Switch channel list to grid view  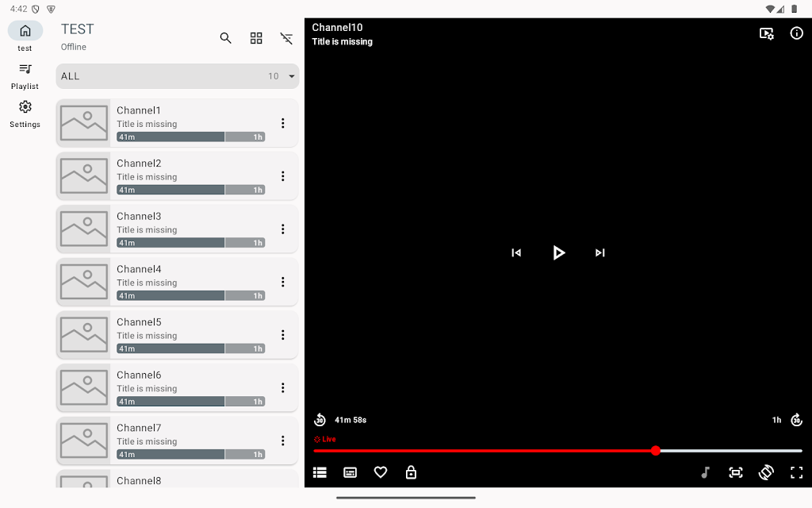[256, 38]
